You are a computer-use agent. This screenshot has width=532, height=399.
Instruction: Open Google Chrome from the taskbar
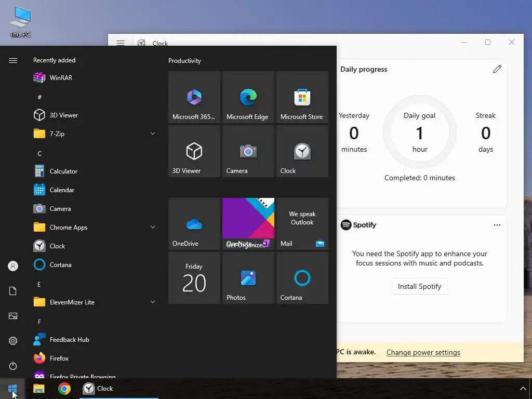coord(64,389)
